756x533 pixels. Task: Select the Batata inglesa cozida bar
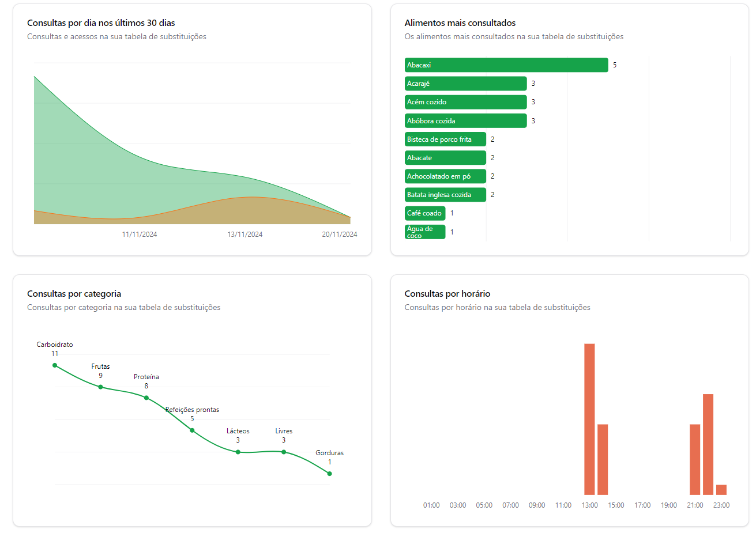point(445,195)
